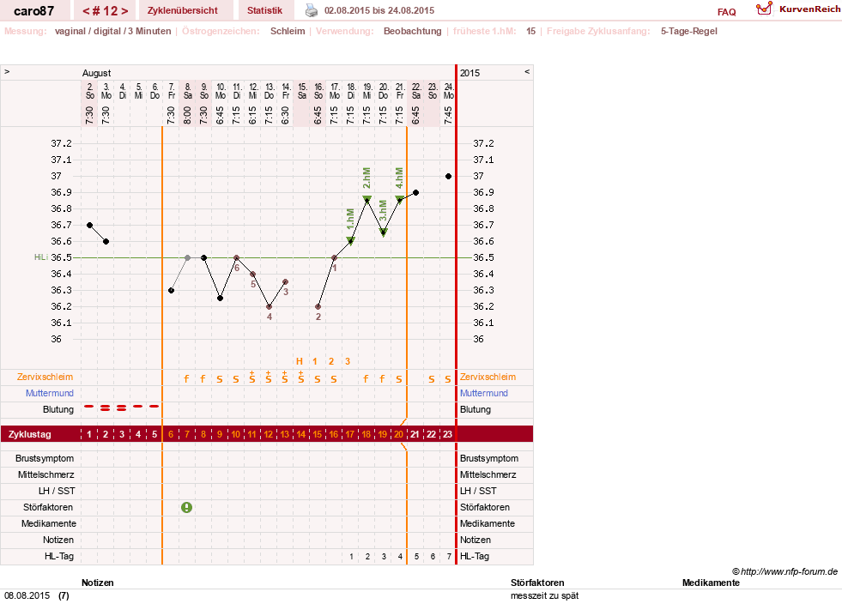Click the green 3.hM triangle marker
Image resolution: width=842 pixels, height=616 pixels.
[384, 233]
